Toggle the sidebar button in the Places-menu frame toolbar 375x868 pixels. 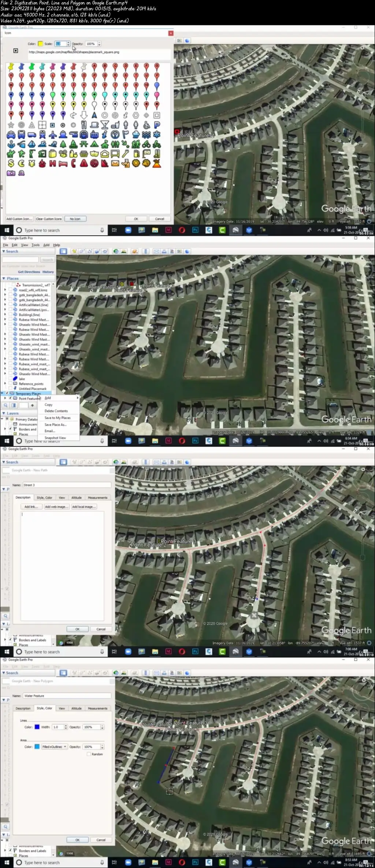point(63,251)
